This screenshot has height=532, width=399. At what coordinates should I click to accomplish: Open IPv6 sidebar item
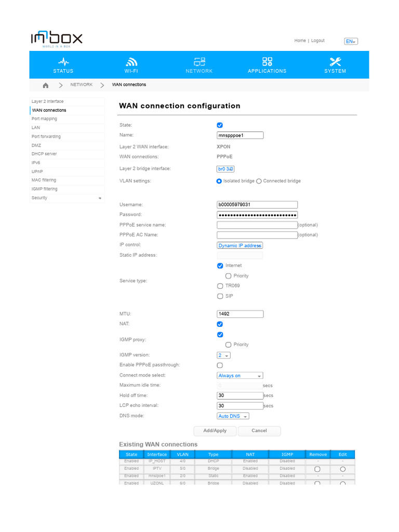coord(67,163)
